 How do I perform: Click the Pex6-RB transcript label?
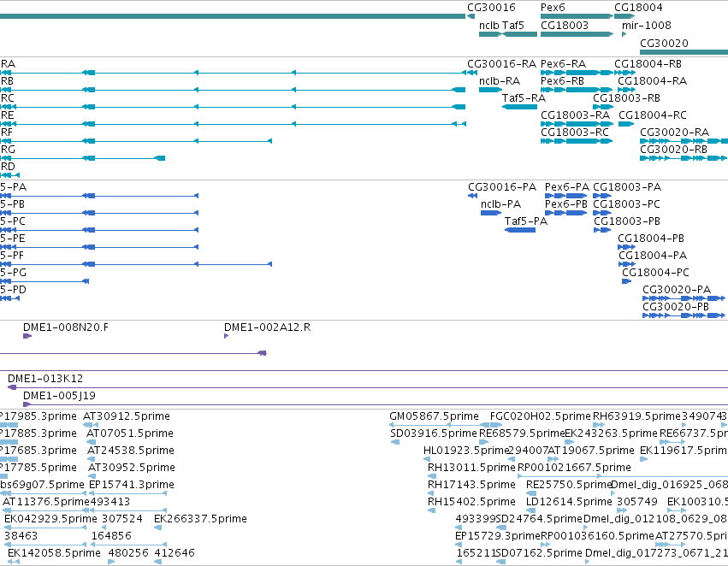(x=562, y=80)
